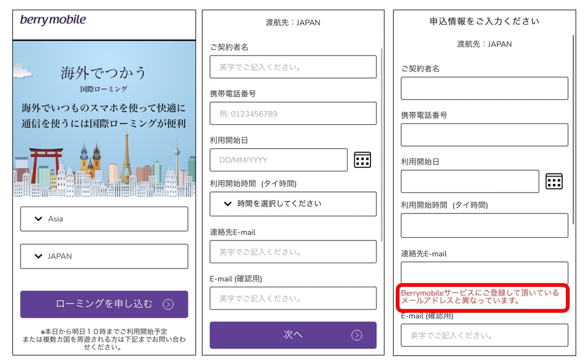The height and width of the screenshot is (364, 588).
Task: Click the 海外でつかう banner heading
Action: click(x=103, y=73)
